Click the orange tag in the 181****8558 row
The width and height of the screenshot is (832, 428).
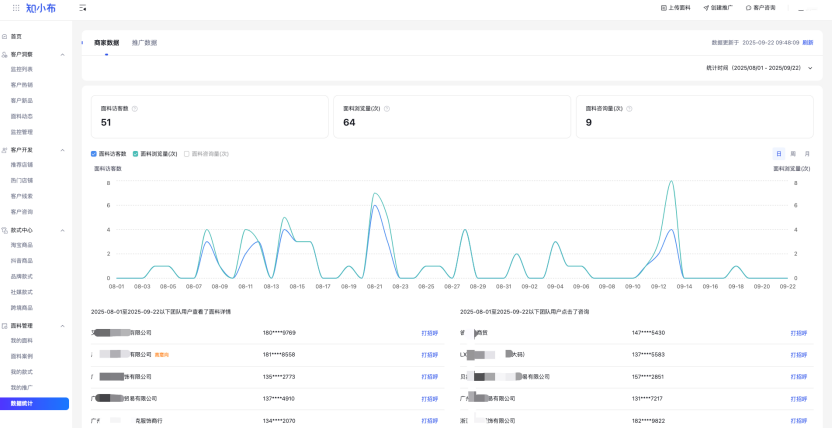pyautogui.click(x=161, y=355)
